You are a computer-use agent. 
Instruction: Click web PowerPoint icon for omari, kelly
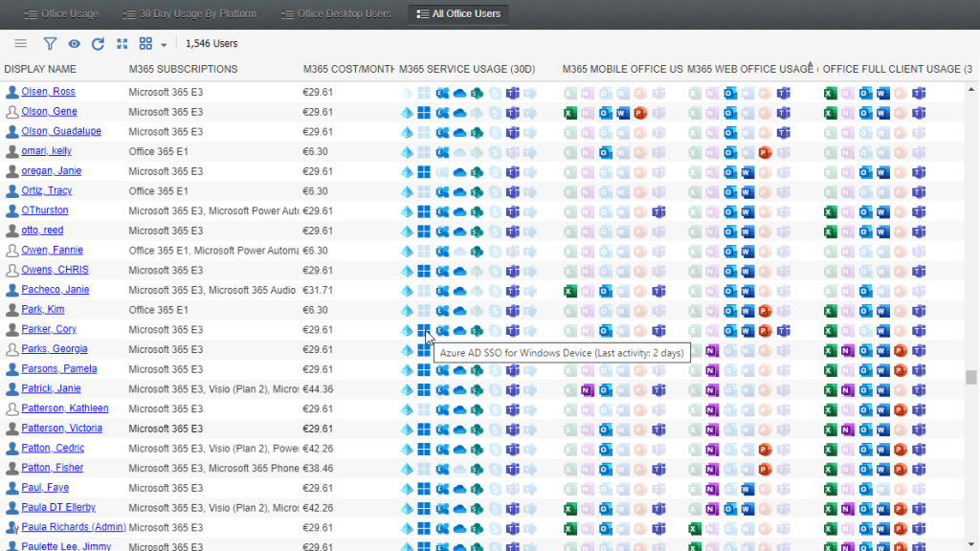(x=765, y=152)
